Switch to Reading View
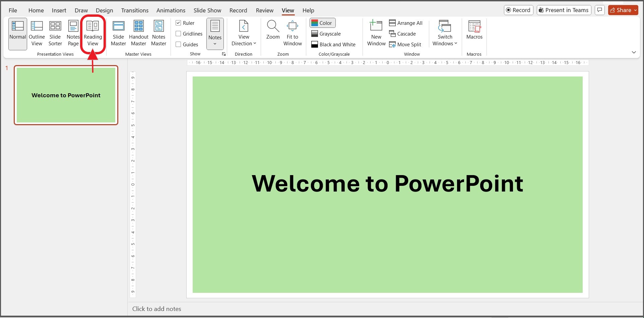 93,34
